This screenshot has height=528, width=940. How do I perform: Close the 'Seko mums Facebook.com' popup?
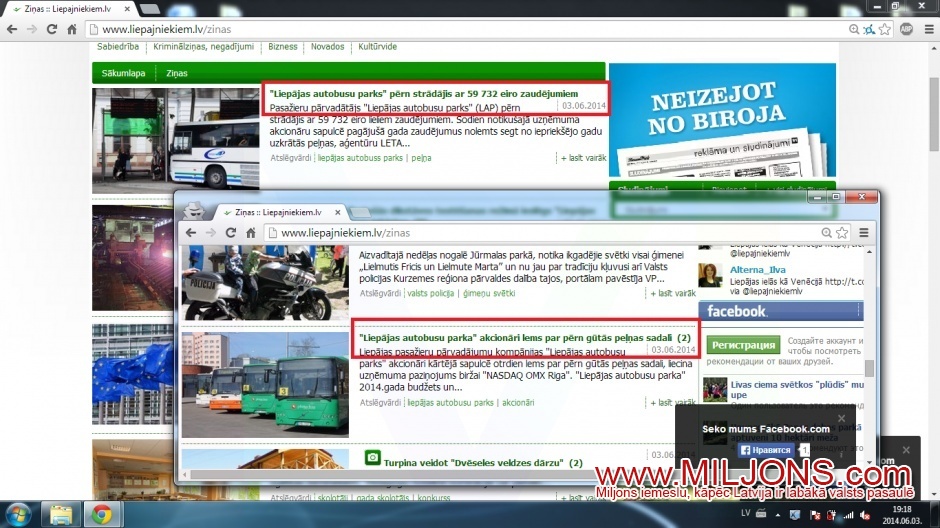(841, 418)
